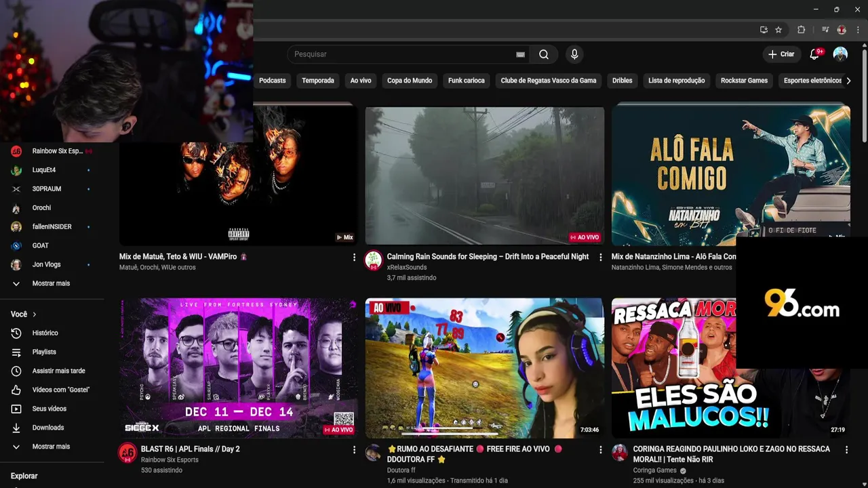The height and width of the screenshot is (488, 868).
Task: Click the Coringa Games channel name
Action: [x=655, y=470]
